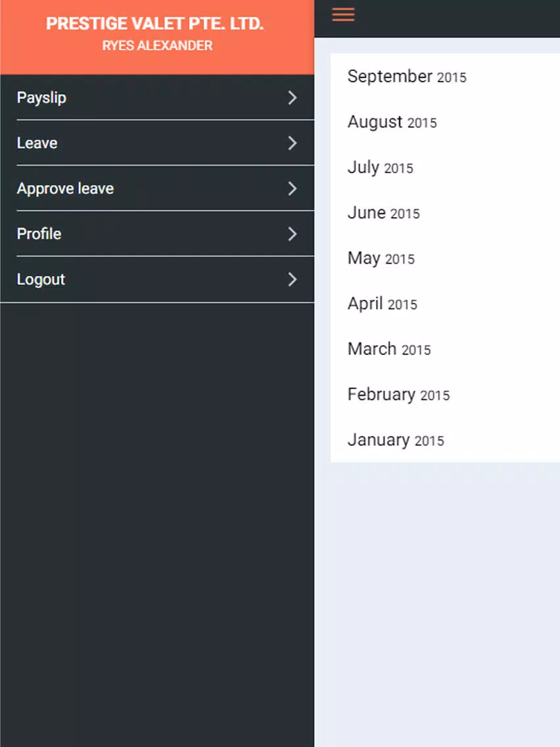This screenshot has height=747, width=560.
Task: Click the arrow beside Approve leave
Action: coord(292,189)
